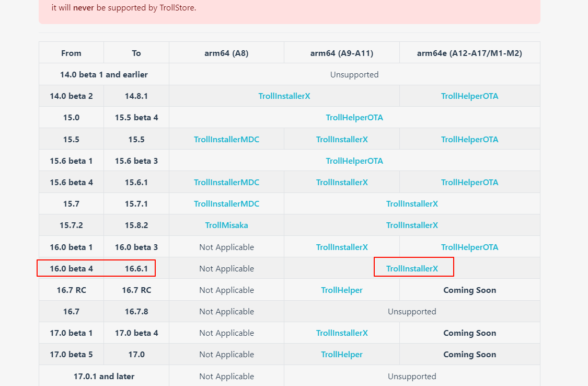Open TrollHelper link in the 17.0 beta 5 row

click(x=342, y=355)
